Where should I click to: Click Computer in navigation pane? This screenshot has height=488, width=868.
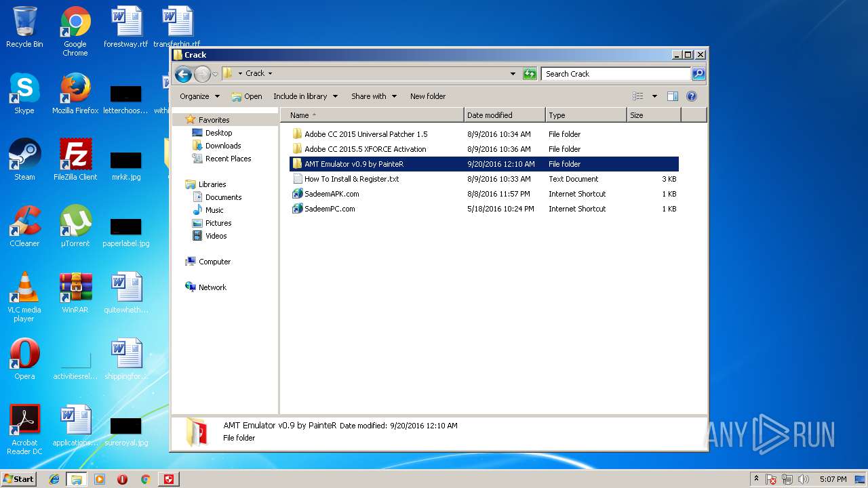[x=214, y=262]
